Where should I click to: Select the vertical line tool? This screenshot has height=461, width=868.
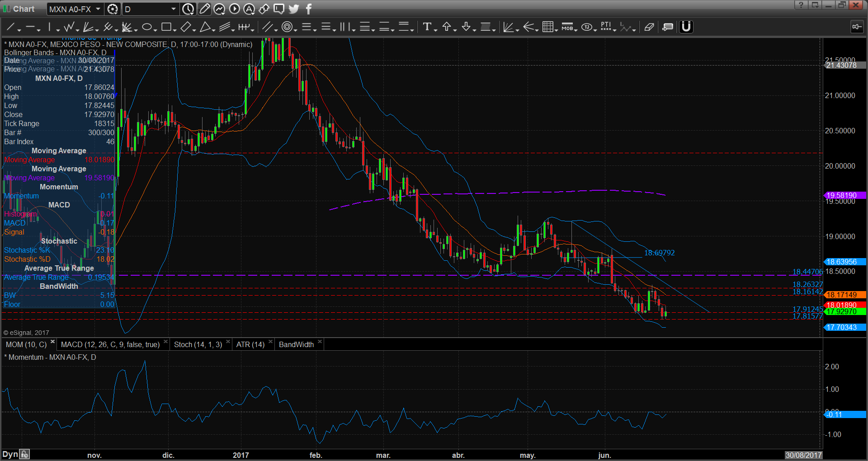[x=49, y=27]
